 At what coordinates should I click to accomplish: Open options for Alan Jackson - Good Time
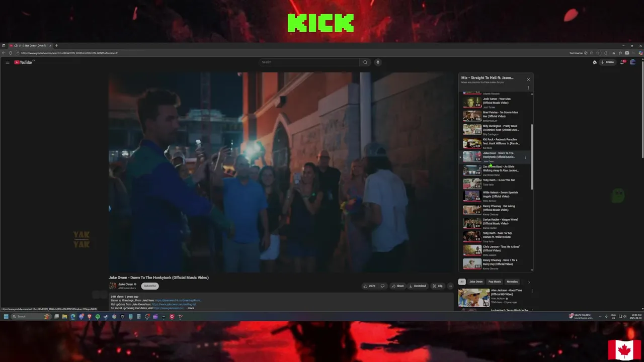pyautogui.click(x=532, y=291)
